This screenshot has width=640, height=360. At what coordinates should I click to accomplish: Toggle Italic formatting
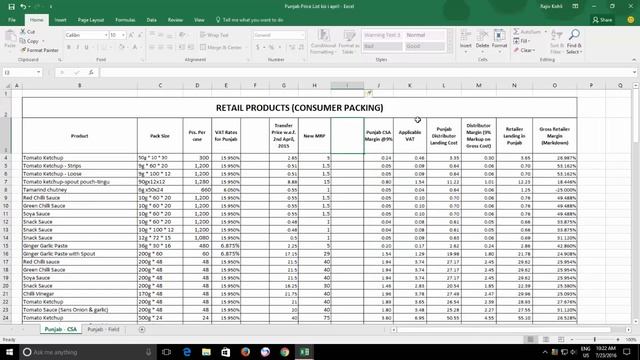coord(78,47)
